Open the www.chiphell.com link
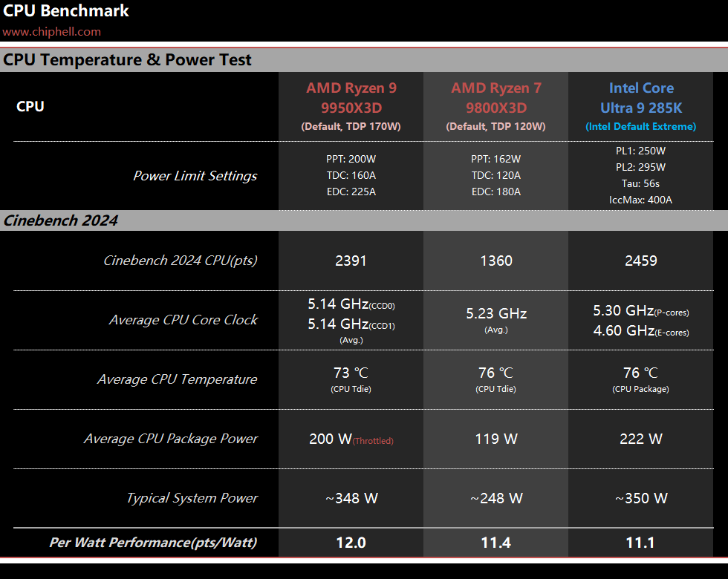 (51, 31)
